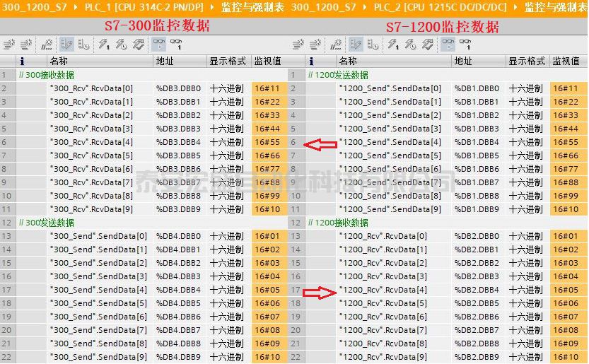The image size is (589, 364).
Task: Expand breadcrumb arrow after PLC_2 [CPU 1215C DC/DC/DC]
Action: pyautogui.click(x=515, y=7)
